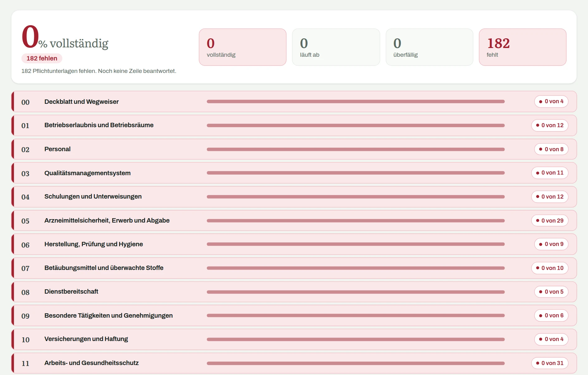
Task: Expand section 00 Deckblatt und Wegweiser
Action: point(294,102)
